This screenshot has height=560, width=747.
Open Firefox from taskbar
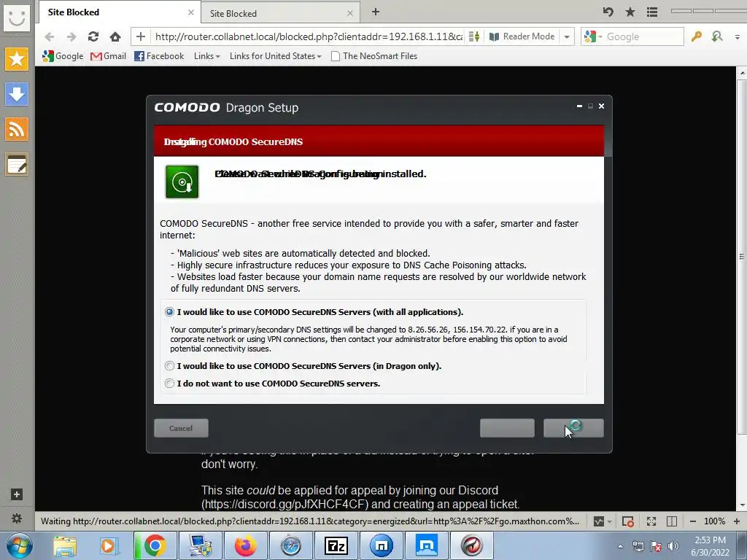[x=245, y=545]
